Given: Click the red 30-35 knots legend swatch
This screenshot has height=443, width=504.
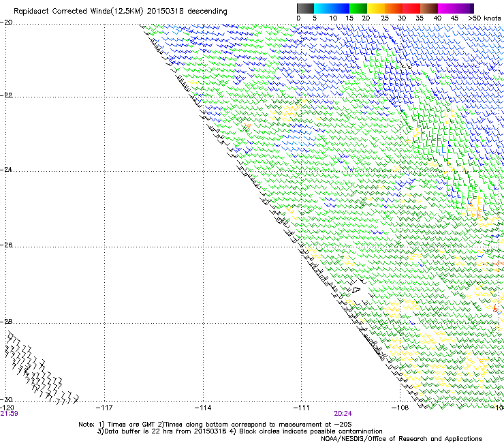Looking at the screenshot, I should pos(411,8).
